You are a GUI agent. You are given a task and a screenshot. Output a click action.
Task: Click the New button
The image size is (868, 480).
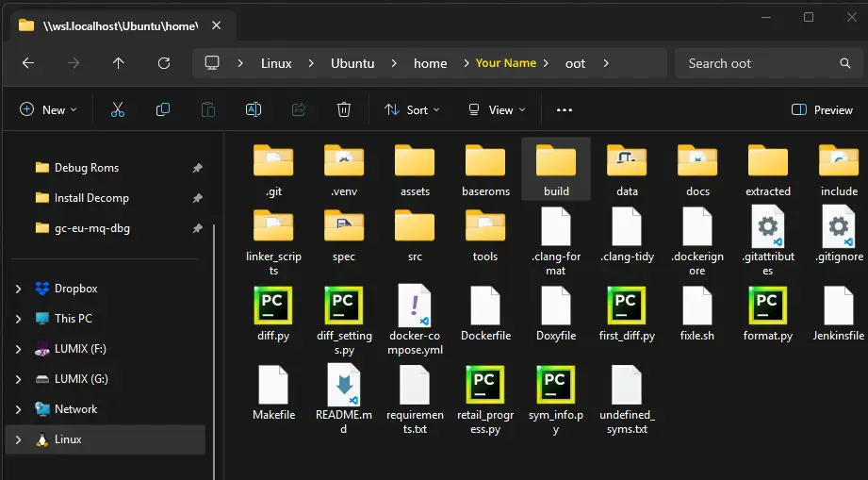48,109
